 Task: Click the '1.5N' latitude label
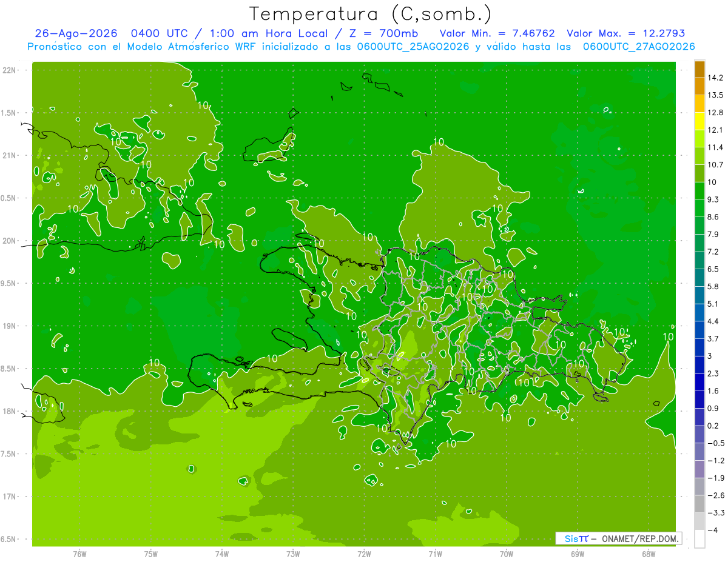8,113
